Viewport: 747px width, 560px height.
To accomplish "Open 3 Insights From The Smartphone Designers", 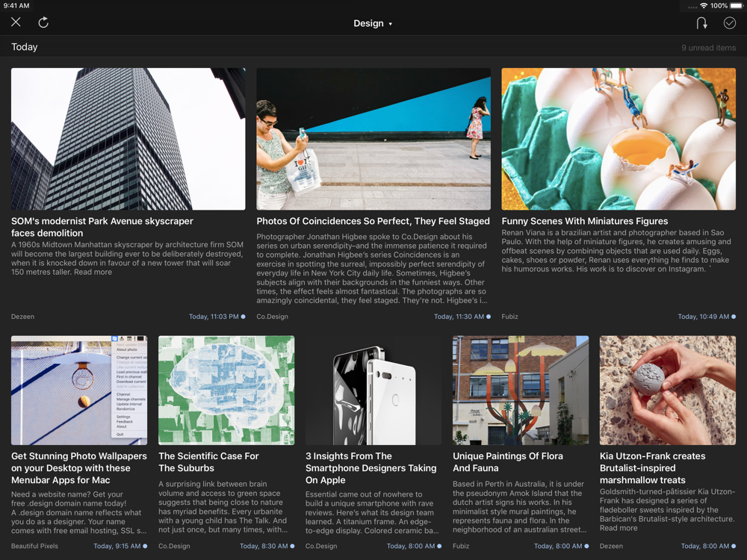I will point(371,468).
